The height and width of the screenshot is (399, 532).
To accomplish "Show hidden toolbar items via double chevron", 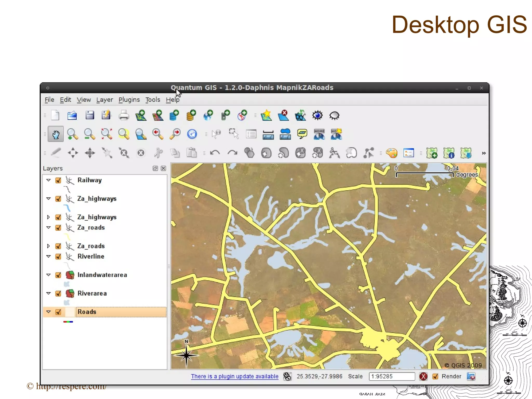I will click(x=484, y=153).
